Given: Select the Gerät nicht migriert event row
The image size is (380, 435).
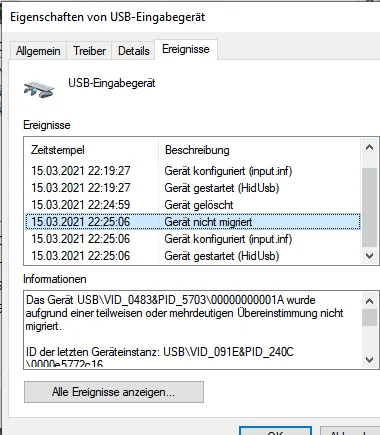Looking at the screenshot, I should point(193,222).
